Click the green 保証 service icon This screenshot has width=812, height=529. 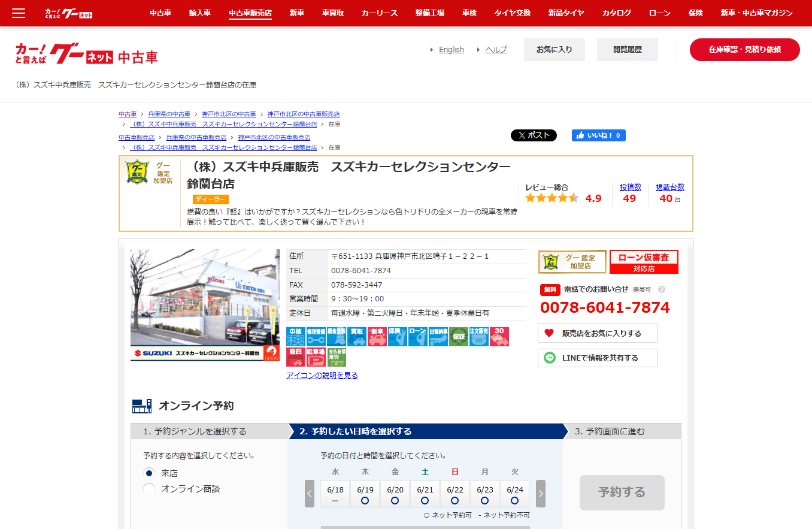[x=459, y=337]
